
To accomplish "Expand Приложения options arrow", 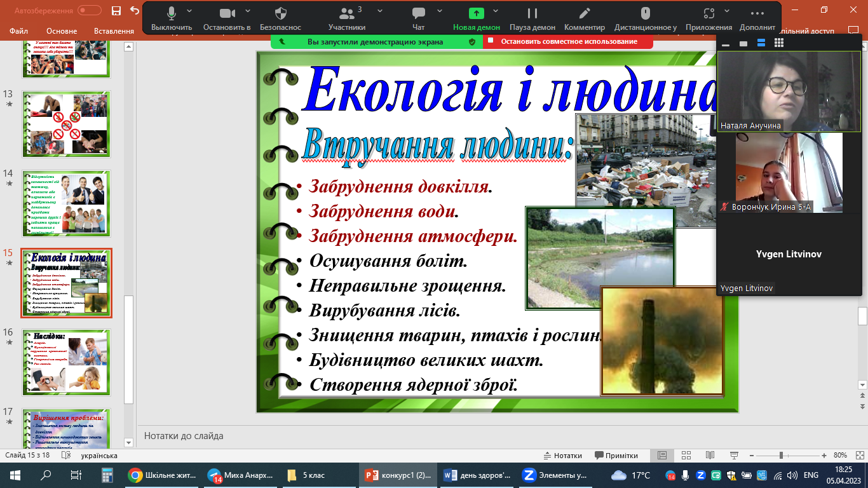I will (728, 11).
